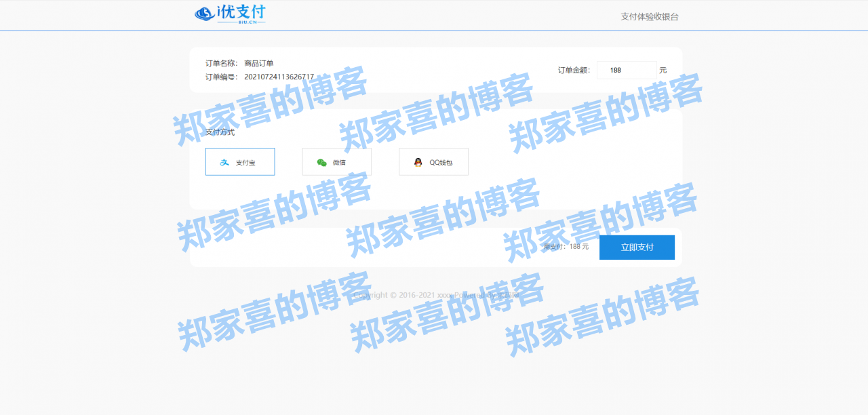Click the 订单编号 label

click(221, 77)
